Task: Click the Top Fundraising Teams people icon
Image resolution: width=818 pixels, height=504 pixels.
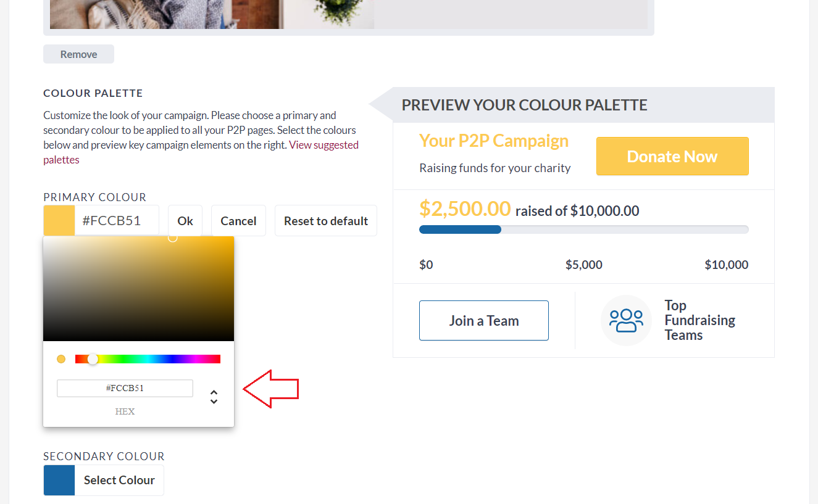Action: tap(626, 321)
